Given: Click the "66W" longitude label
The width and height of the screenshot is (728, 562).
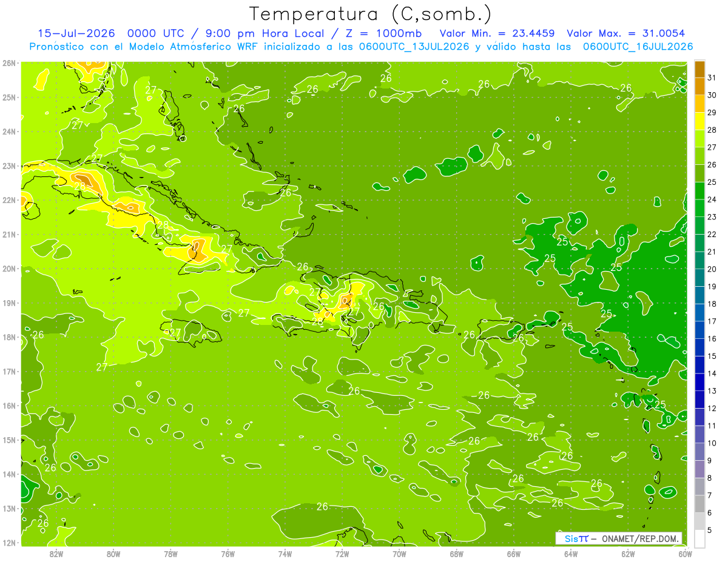Looking at the screenshot, I should (514, 554).
